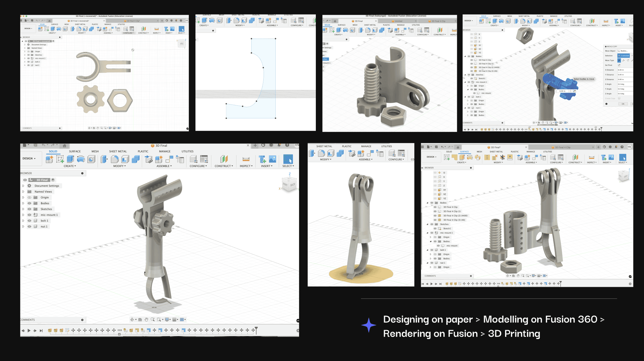
Task: Open MODIFY dropdown menu in largest window
Action: 119,166
